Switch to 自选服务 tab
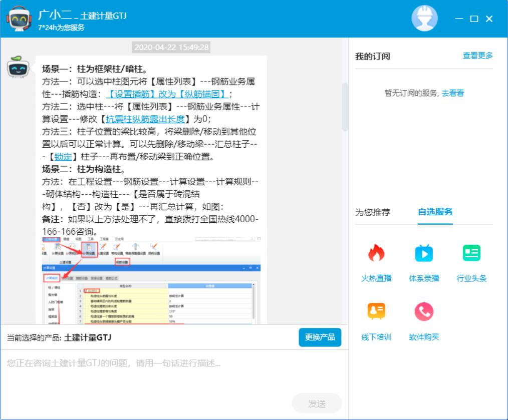Screen dimensions: 508x420 (x=435, y=212)
